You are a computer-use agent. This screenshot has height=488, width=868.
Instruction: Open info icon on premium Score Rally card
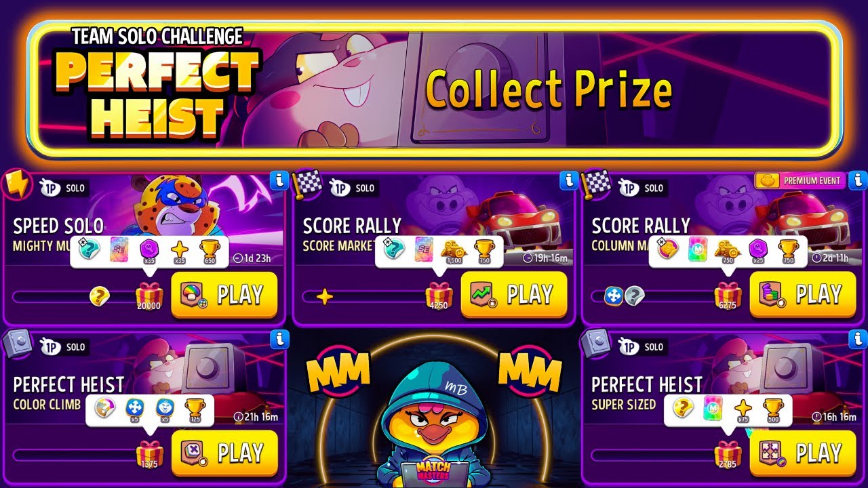coord(859,180)
